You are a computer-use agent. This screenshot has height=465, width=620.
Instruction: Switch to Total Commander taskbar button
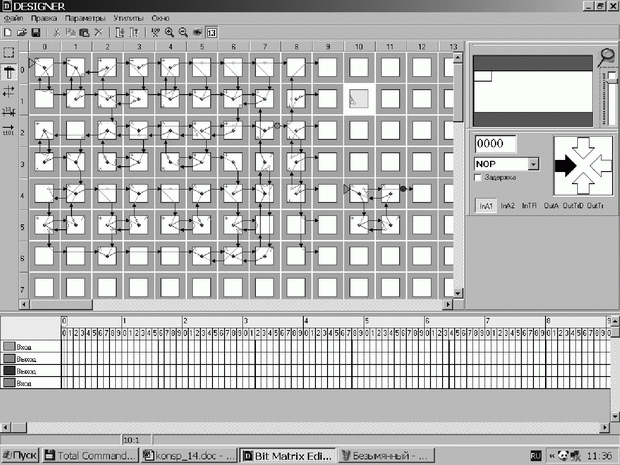pyautogui.click(x=89, y=455)
